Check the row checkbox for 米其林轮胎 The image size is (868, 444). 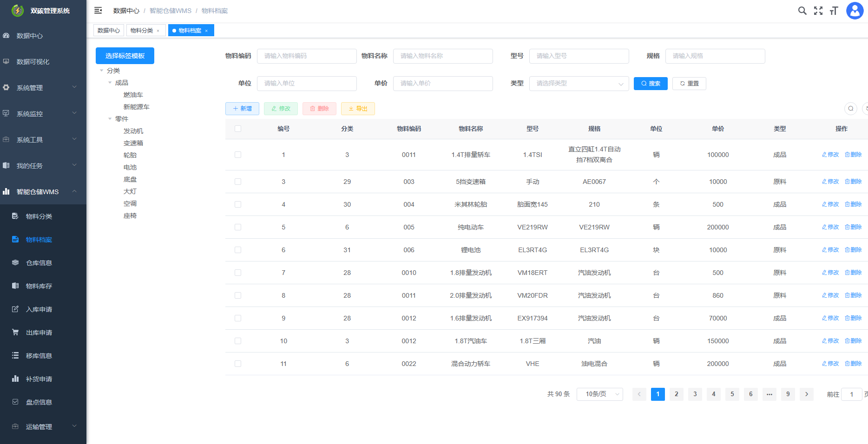[238, 204]
